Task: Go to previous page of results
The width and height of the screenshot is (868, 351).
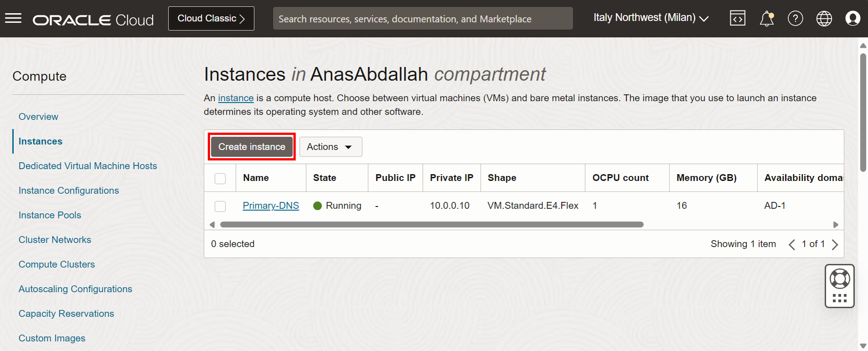Action: coord(792,244)
